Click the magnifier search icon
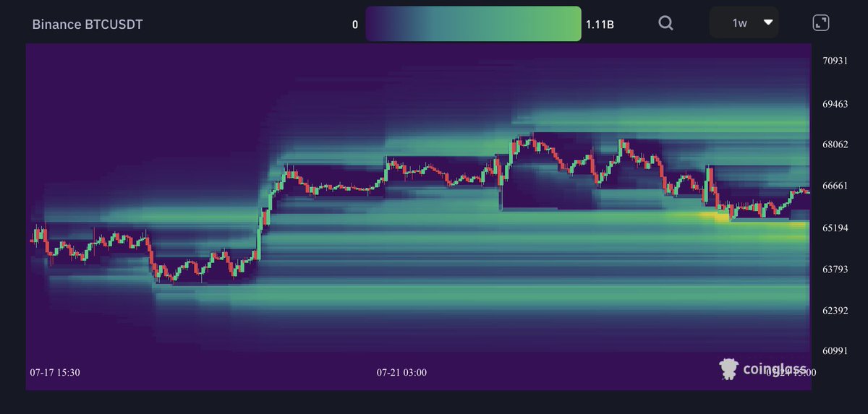This screenshot has width=868, height=414. [665, 23]
